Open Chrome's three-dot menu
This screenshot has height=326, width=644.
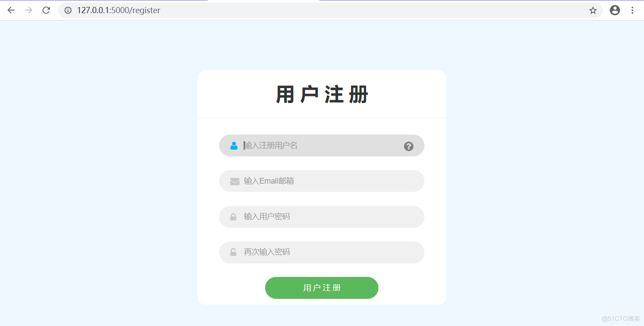pos(632,10)
